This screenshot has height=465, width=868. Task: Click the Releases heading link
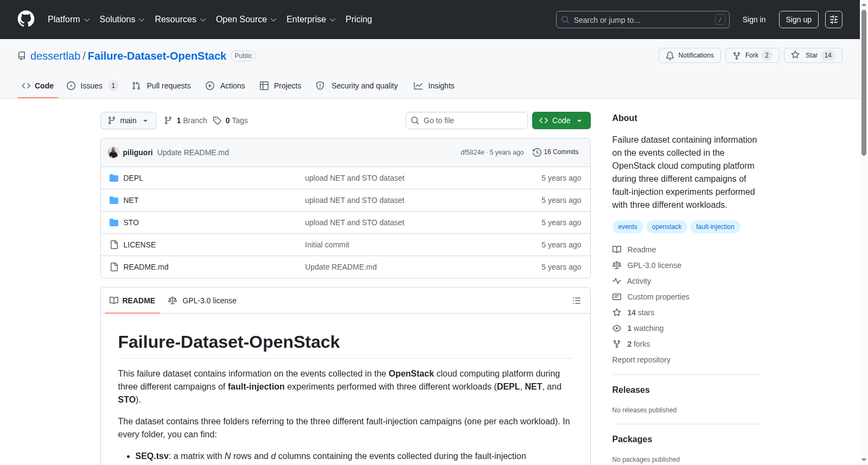(x=631, y=390)
